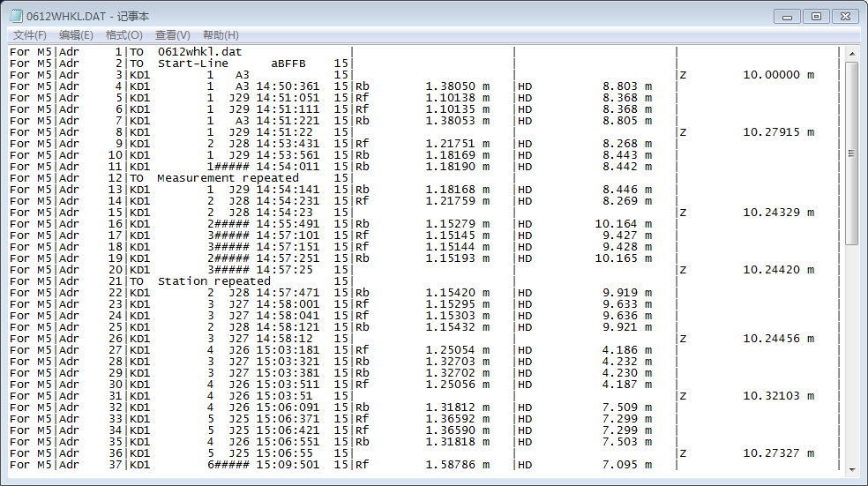This screenshot has width=868, height=486.
Task: Open the 查看(V) menu
Action: (172, 35)
